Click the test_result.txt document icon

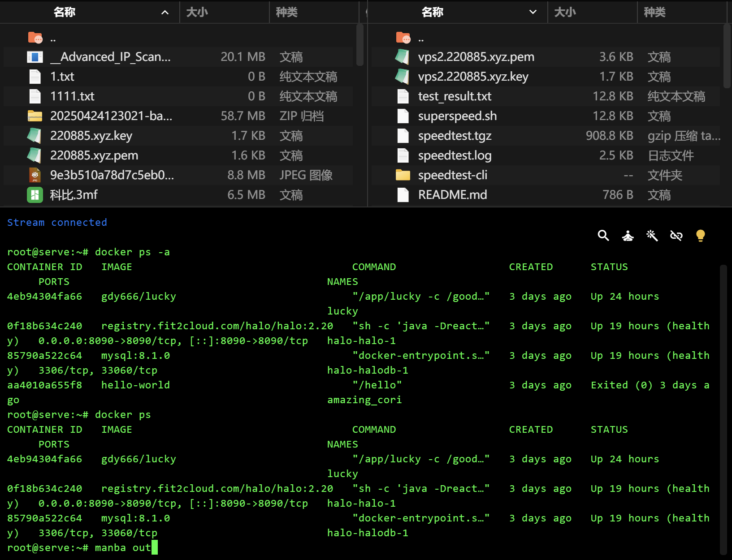pyautogui.click(x=403, y=96)
